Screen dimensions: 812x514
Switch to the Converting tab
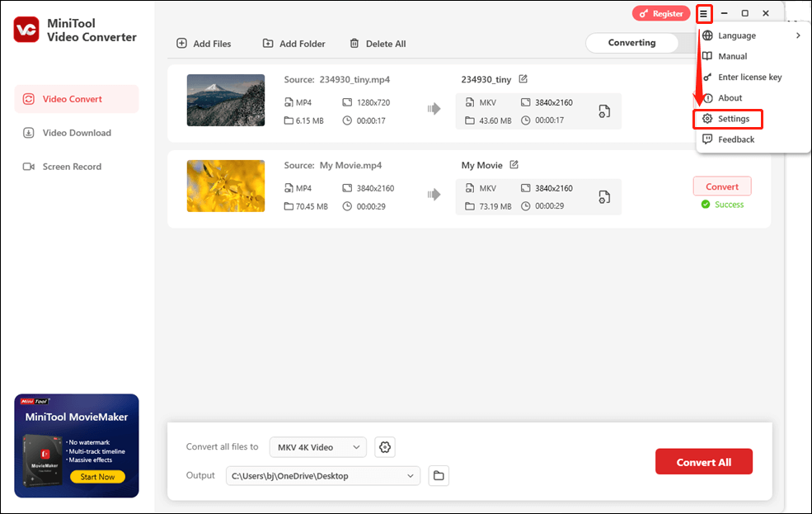pos(631,42)
